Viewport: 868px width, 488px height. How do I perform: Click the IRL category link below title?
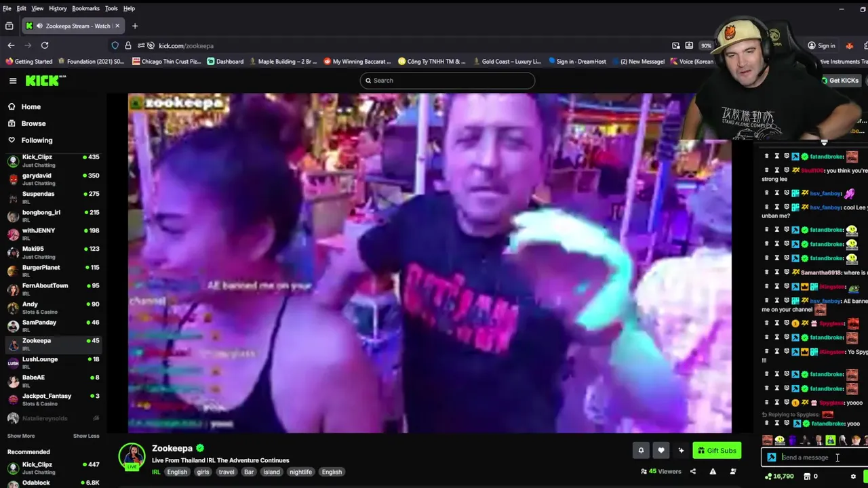[x=156, y=472]
